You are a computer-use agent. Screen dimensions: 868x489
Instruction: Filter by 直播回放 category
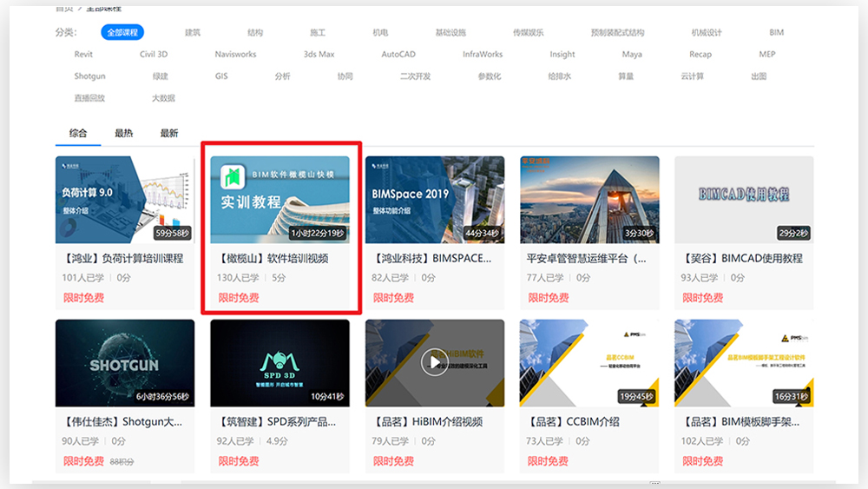click(89, 98)
